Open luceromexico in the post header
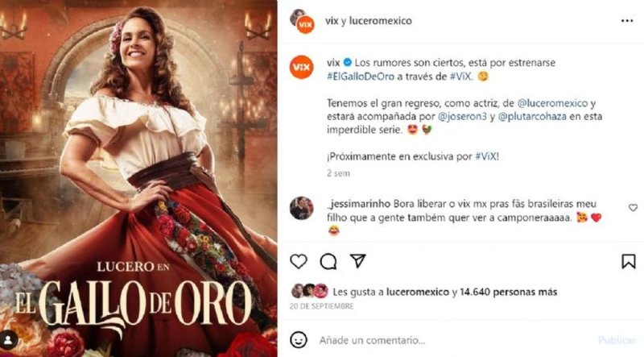This screenshot has height=357, width=644. click(x=380, y=21)
